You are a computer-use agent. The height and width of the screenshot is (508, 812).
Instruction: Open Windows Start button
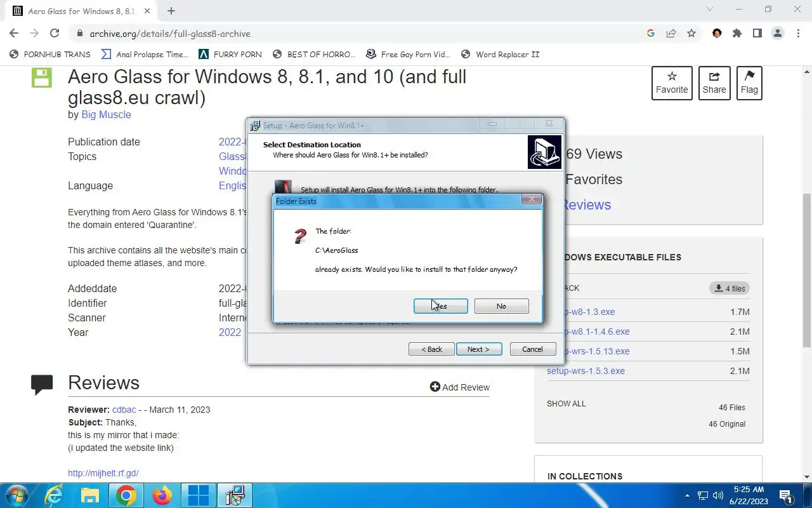[16, 495]
